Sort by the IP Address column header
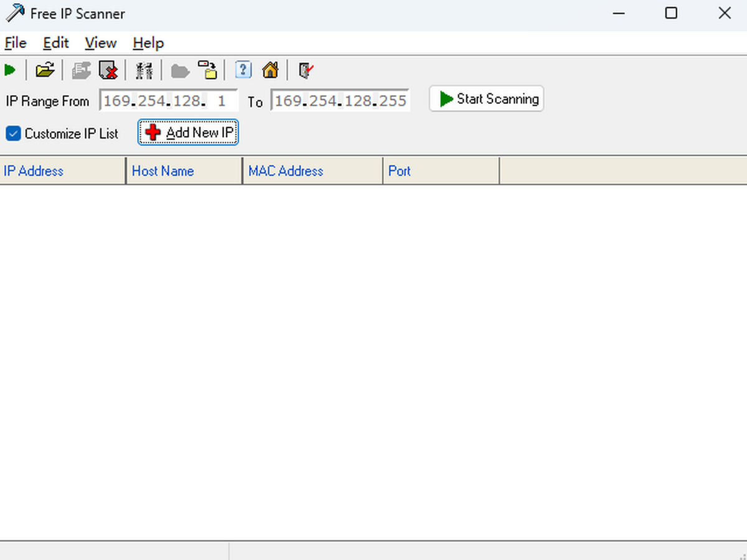 click(63, 171)
